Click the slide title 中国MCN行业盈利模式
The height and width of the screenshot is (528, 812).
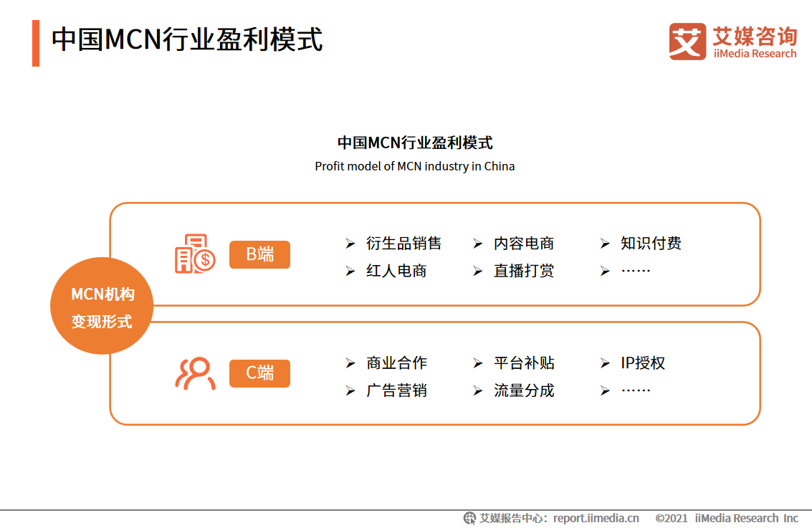tap(187, 39)
